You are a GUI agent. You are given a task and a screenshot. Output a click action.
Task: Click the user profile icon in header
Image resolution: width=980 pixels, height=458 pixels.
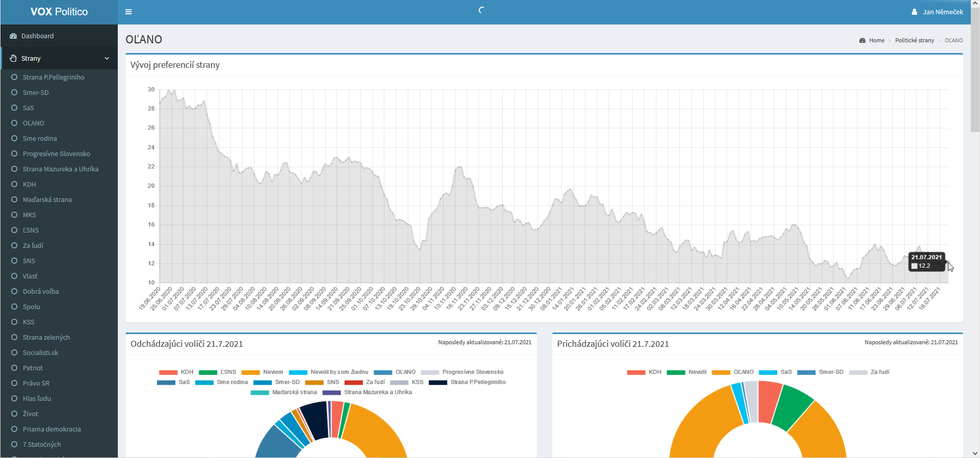pyautogui.click(x=914, y=12)
